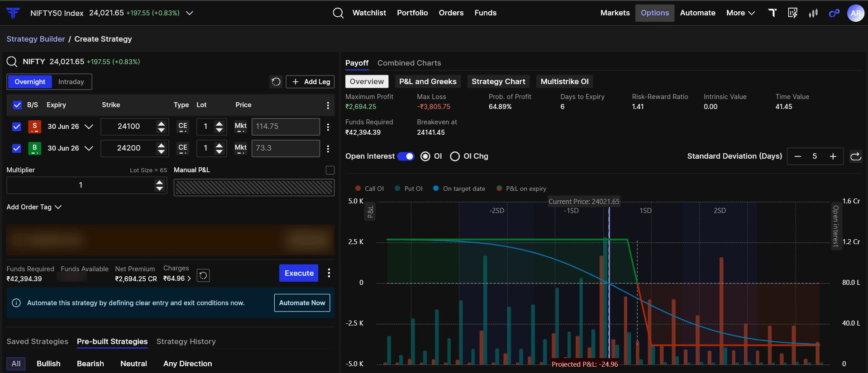The image size is (868, 373).
Task: Open the P&L and Greeks tab
Action: click(x=428, y=82)
